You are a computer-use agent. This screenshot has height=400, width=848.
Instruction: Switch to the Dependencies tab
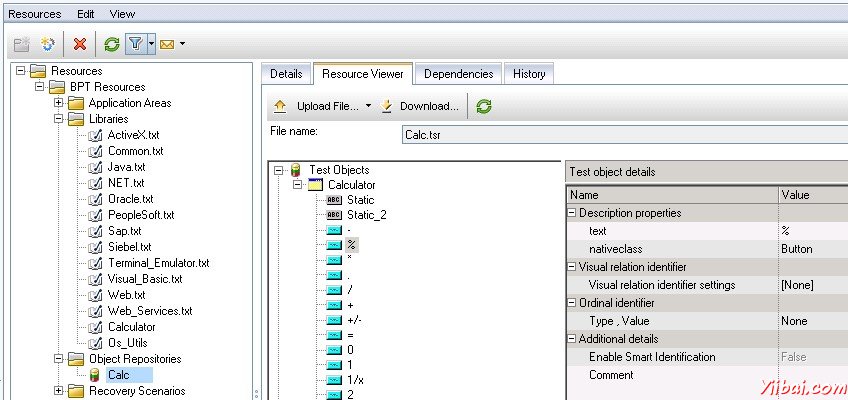tap(458, 74)
